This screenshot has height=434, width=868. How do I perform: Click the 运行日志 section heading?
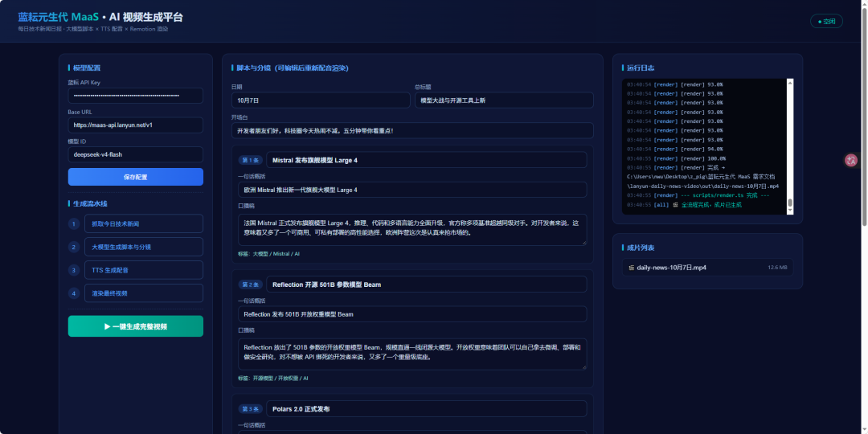tap(641, 68)
